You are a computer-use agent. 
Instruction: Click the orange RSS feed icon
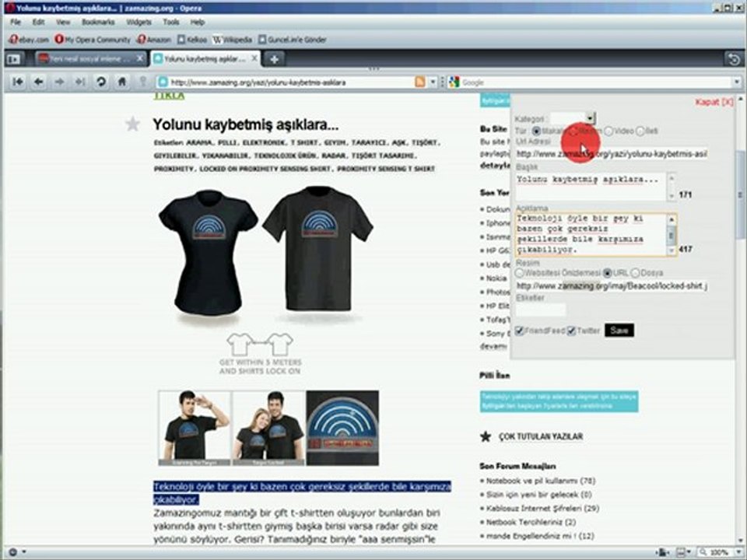(419, 82)
